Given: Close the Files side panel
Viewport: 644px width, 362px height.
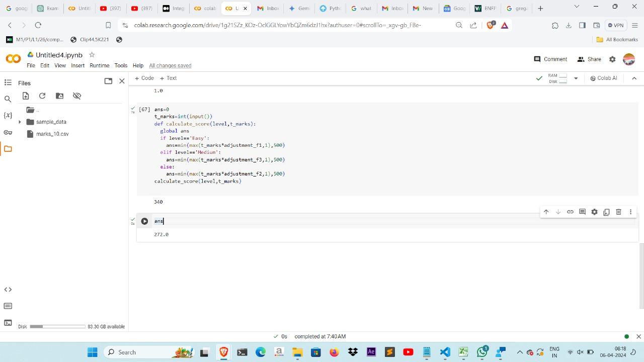Looking at the screenshot, I should click(122, 81).
